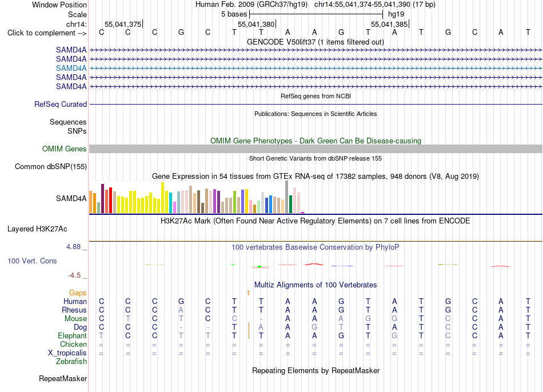The width and height of the screenshot is (543, 392).
Task: Open the 'RefSeq Curated' track label
Action: (60, 104)
